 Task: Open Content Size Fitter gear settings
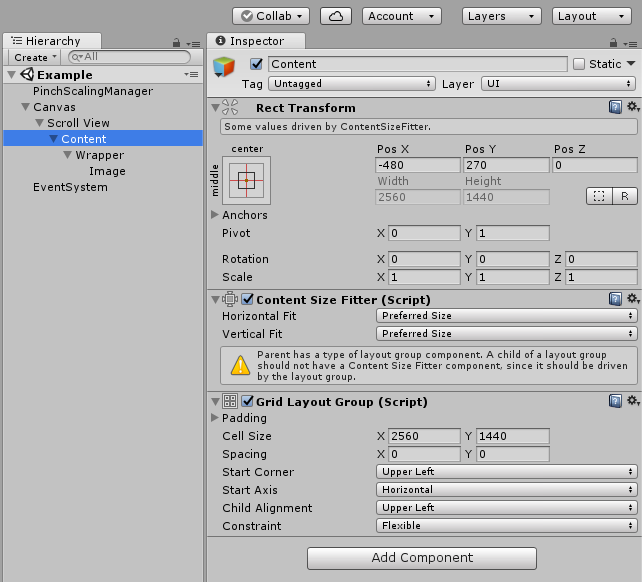[633, 299]
